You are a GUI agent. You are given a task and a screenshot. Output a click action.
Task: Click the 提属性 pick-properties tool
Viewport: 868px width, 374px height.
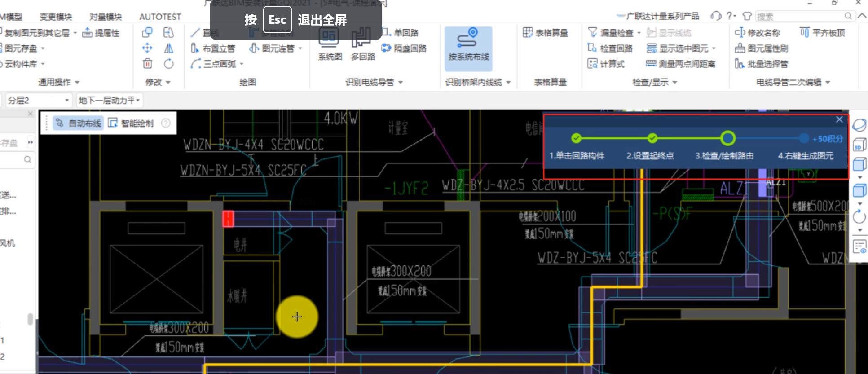tap(101, 33)
